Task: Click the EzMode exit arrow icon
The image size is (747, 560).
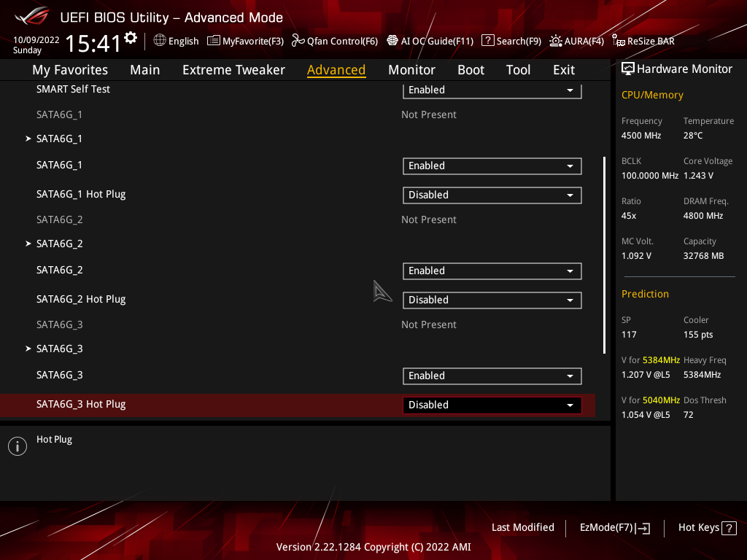Action: (x=643, y=528)
